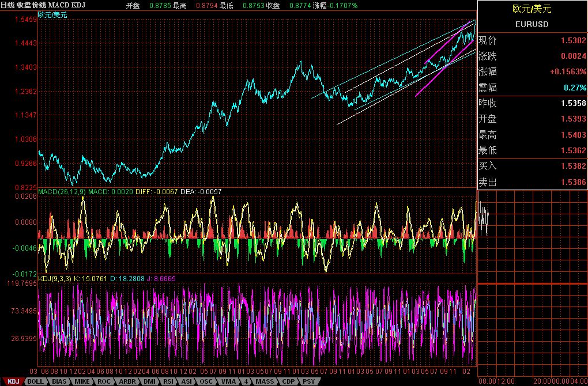The height and width of the screenshot is (386, 588).
Task: Click the 日线 period label
Action: click(7, 5)
